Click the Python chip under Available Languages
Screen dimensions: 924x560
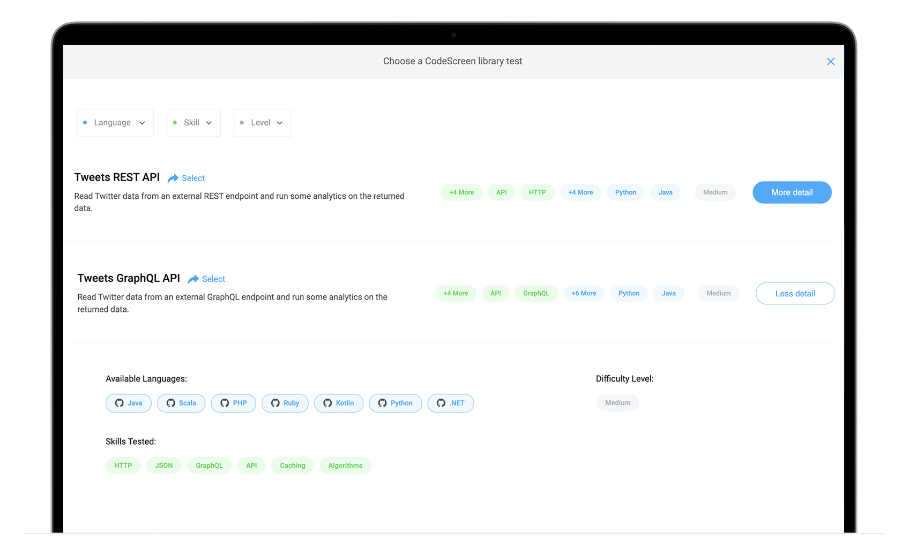pos(396,403)
